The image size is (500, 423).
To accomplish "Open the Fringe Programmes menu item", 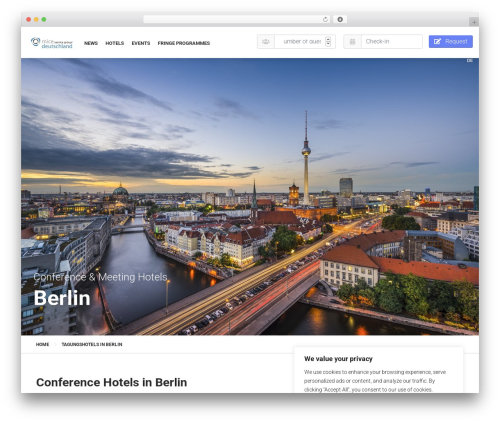I will pos(184,43).
